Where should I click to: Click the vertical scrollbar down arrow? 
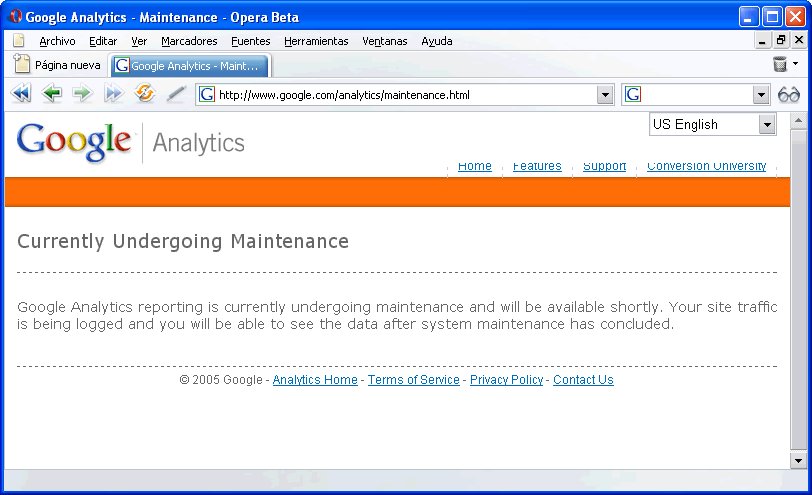[x=798, y=460]
